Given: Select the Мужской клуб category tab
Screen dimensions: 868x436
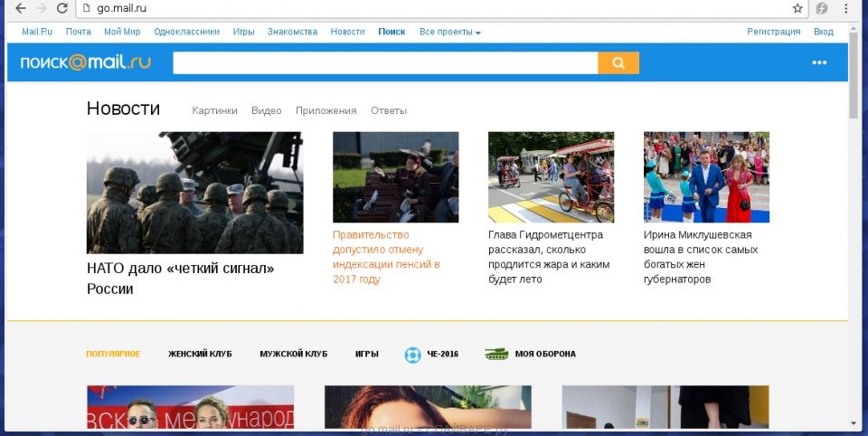Looking at the screenshot, I should point(293,354).
